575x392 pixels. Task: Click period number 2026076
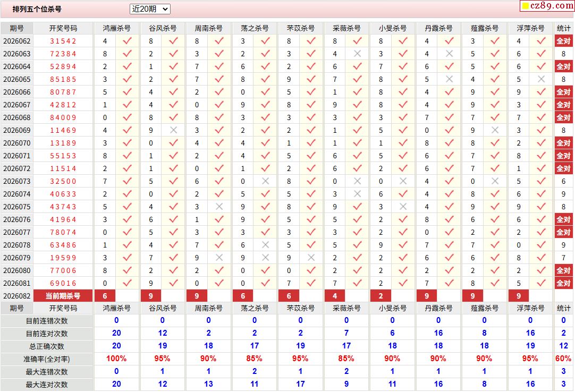point(17,220)
